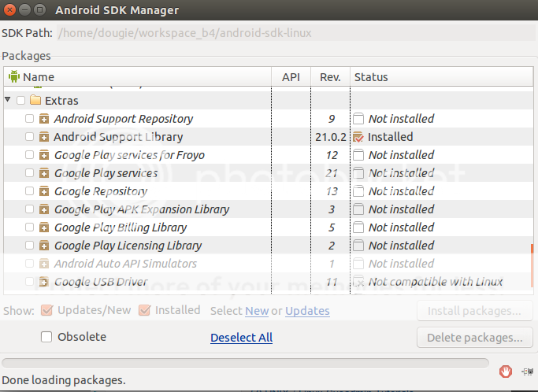This screenshot has width=538, height=392.
Task: Check Google Play APK Expansion Library checkbox
Action: pos(29,209)
